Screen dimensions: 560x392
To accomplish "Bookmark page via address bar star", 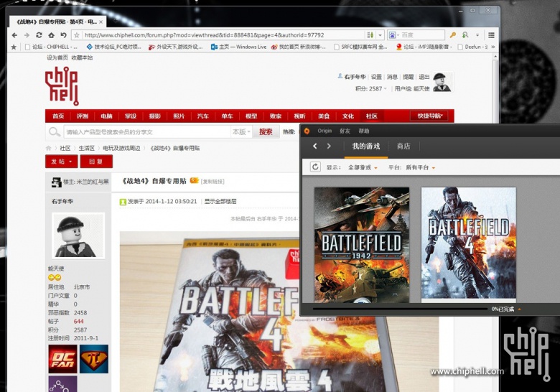I will 76,35.
